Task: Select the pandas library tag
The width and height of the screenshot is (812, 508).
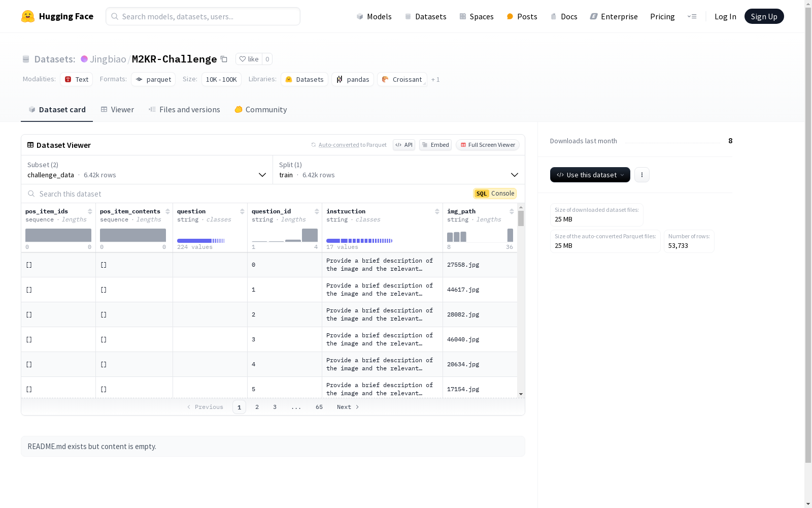Action: point(353,79)
